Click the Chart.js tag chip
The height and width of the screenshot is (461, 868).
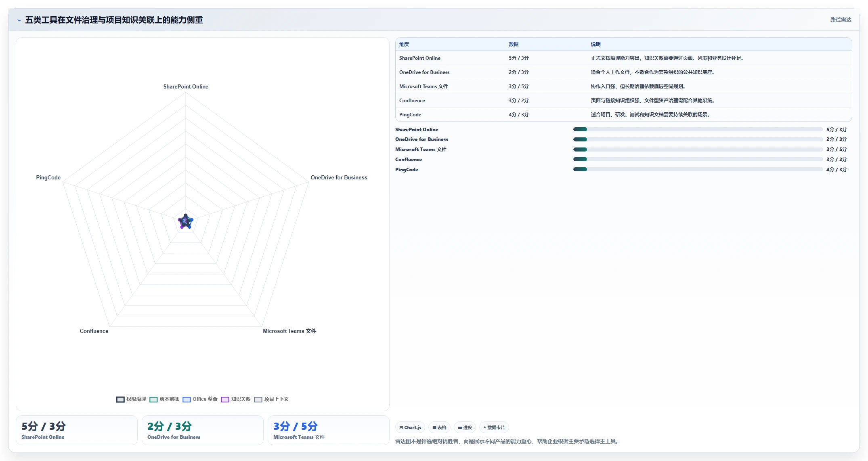coord(410,427)
